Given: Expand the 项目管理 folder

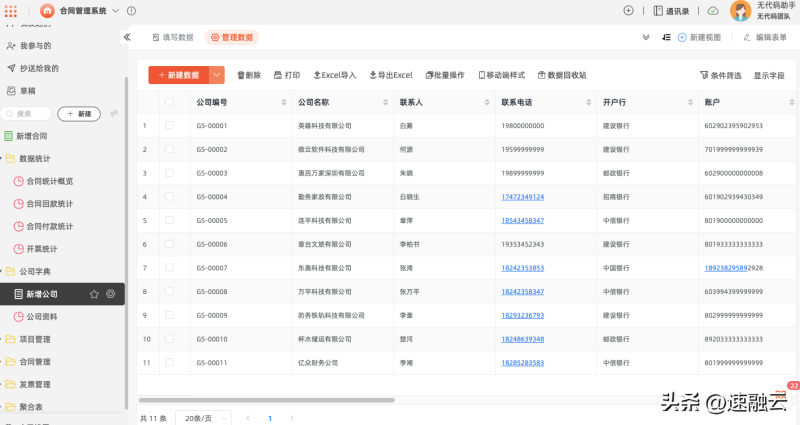Looking at the screenshot, I should (x=34, y=339).
